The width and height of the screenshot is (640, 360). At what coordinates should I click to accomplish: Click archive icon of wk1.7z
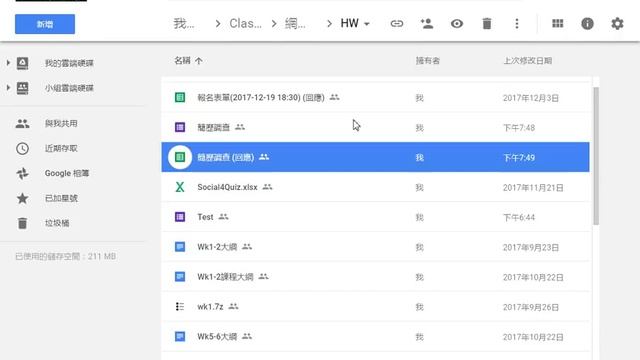(x=180, y=306)
